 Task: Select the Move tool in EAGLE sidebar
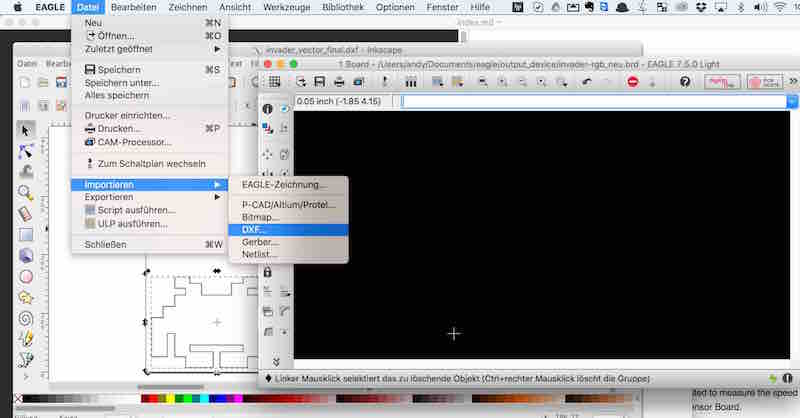(x=267, y=154)
